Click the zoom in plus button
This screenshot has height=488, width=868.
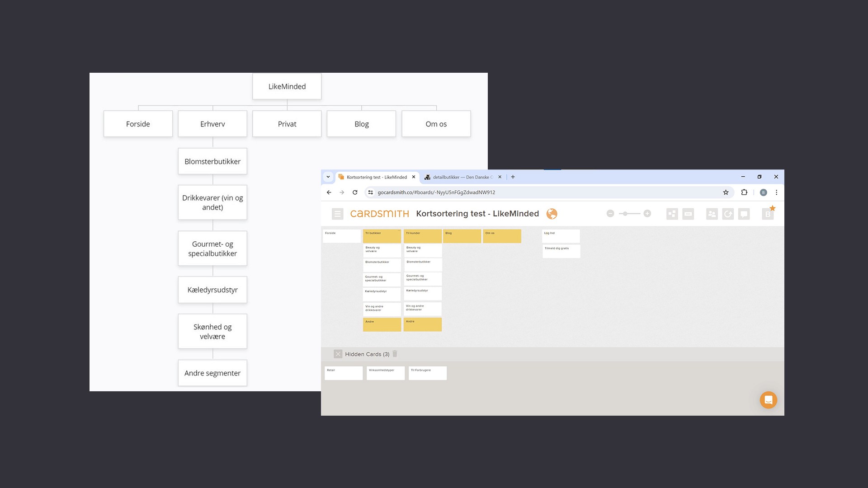647,214
